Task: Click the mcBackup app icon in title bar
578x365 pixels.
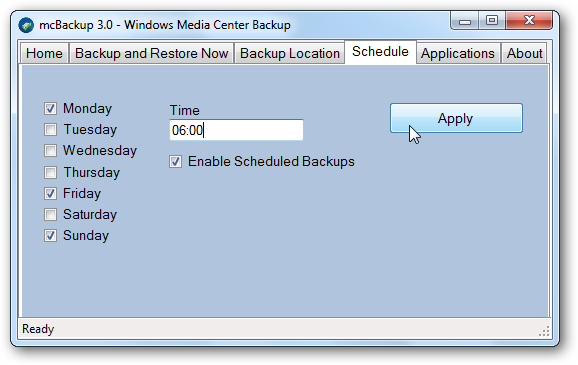Action: pos(26,25)
